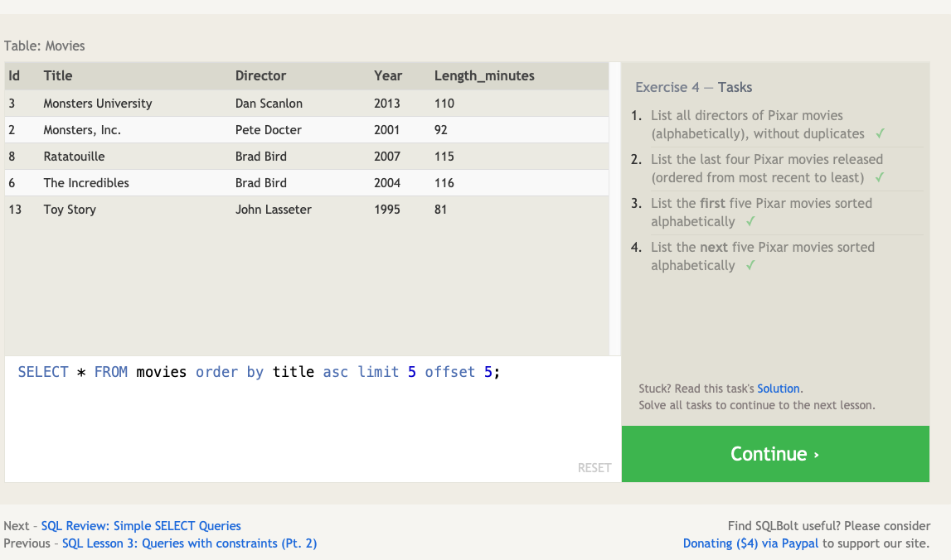Go to SQL Lesson 3 previous lesson link
This screenshot has width=951, height=560.
189,543
